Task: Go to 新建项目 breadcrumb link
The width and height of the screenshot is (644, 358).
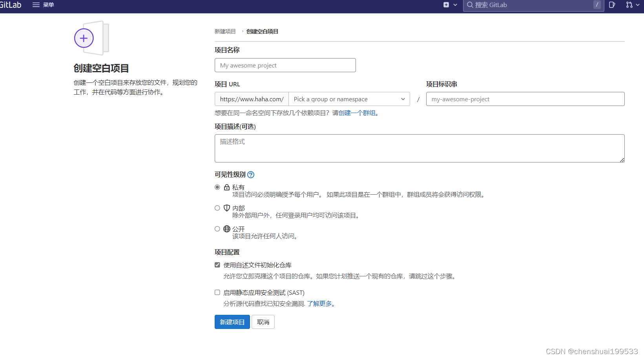Action: pyautogui.click(x=225, y=31)
